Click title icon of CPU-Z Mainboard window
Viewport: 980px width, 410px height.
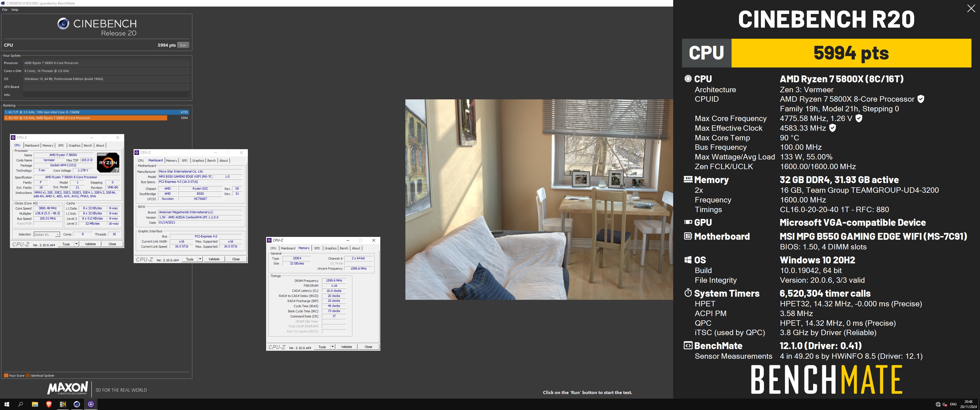[x=137, y=153]
